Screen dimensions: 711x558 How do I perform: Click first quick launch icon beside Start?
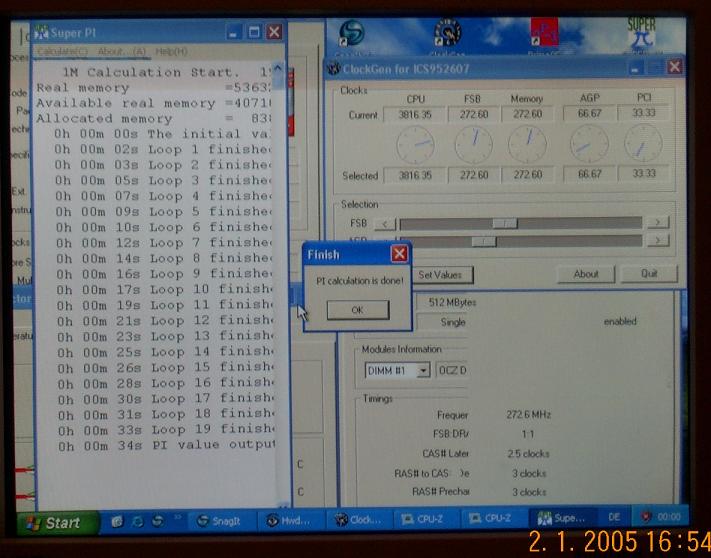(x=117, y=522)
